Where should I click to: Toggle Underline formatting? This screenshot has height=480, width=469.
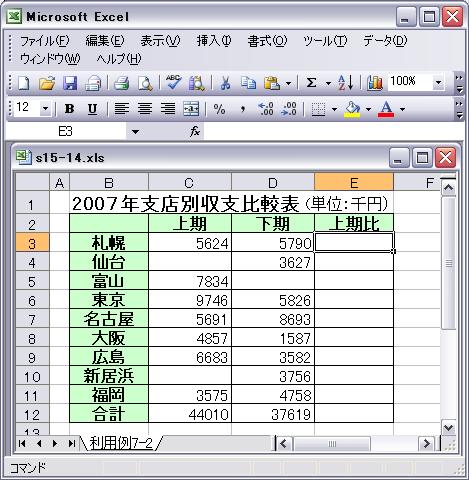click(92, 109)
